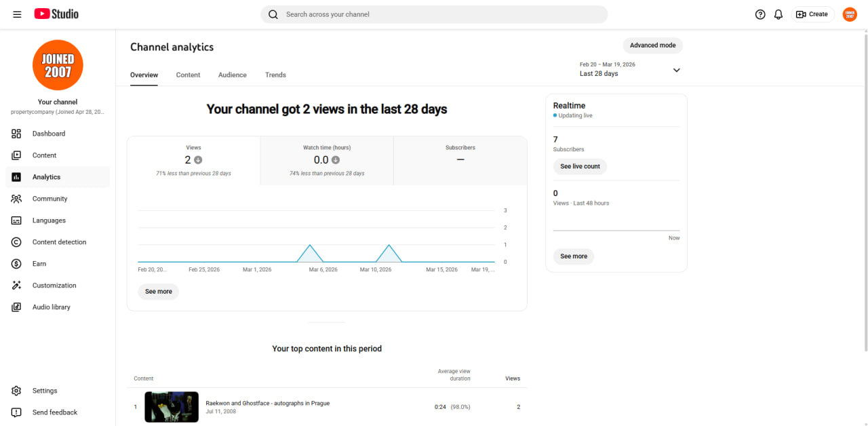868x426 pixels.
Task: Expand the Last 28 days date dropdown
Action: (629, 69)
